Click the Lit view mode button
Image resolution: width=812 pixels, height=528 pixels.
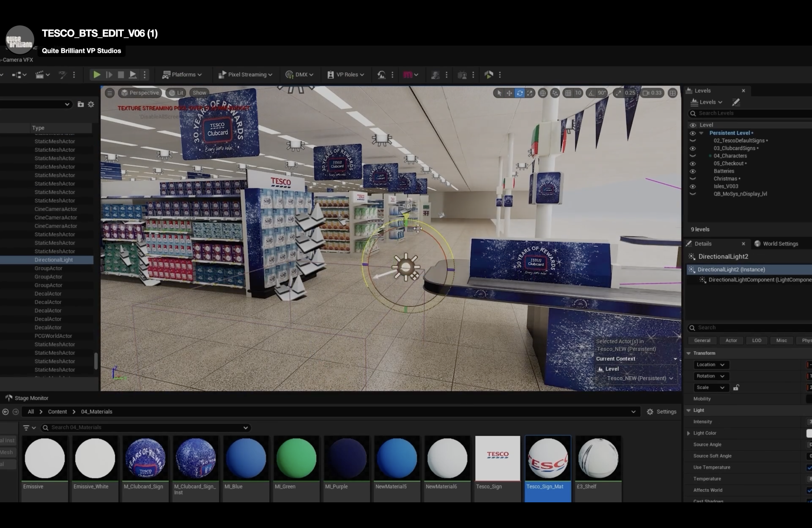click(x=176, y=93)
